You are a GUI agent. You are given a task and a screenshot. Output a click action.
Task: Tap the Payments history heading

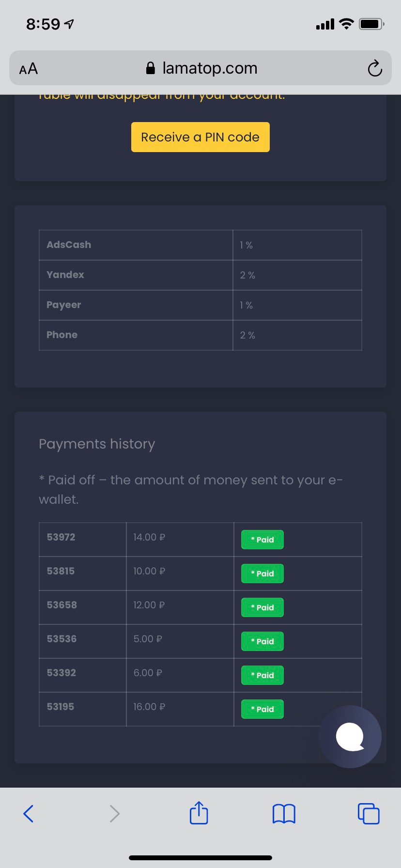tap(97, 444)
